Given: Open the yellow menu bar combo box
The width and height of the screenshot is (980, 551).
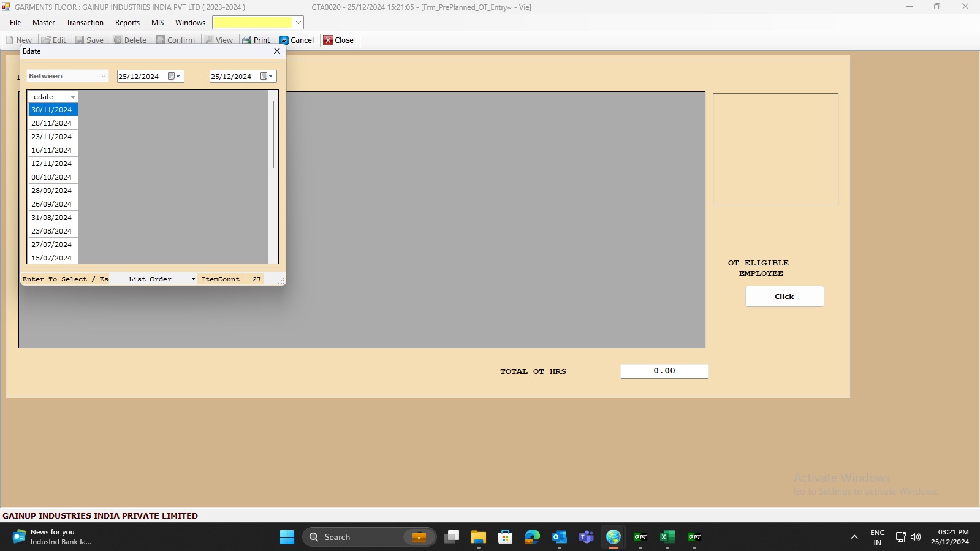Looking at the screenshot, I should click(x=298, y=23).
